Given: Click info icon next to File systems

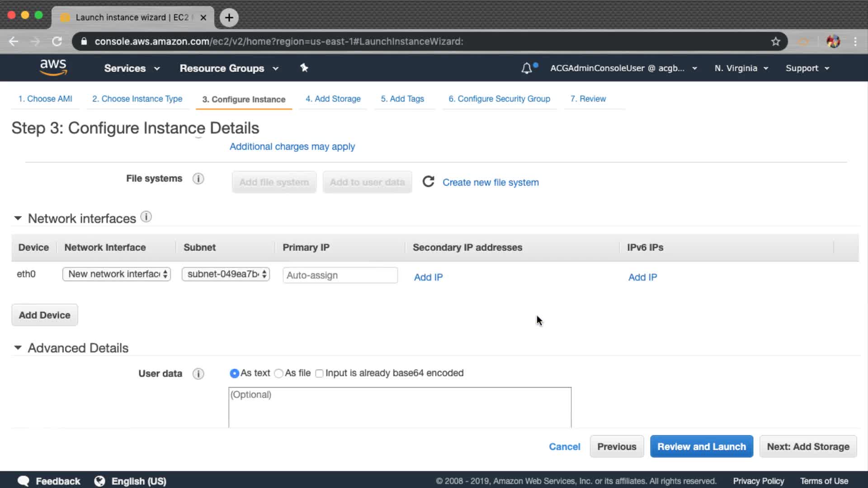Looking at the screenshot, I should [x=198, y=178].
